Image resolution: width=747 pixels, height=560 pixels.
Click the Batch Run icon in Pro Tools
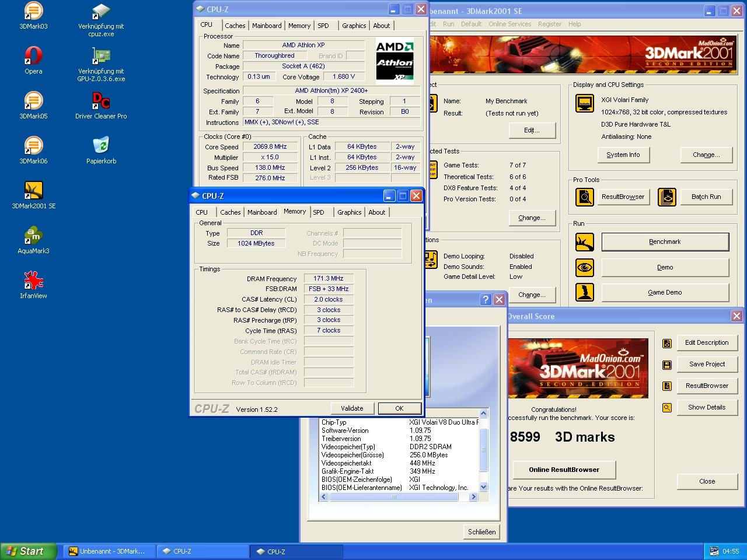666,197
